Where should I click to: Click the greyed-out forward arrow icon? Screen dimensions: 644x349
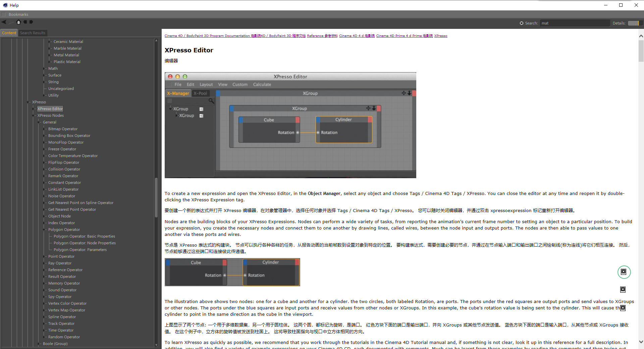(11, 22)
